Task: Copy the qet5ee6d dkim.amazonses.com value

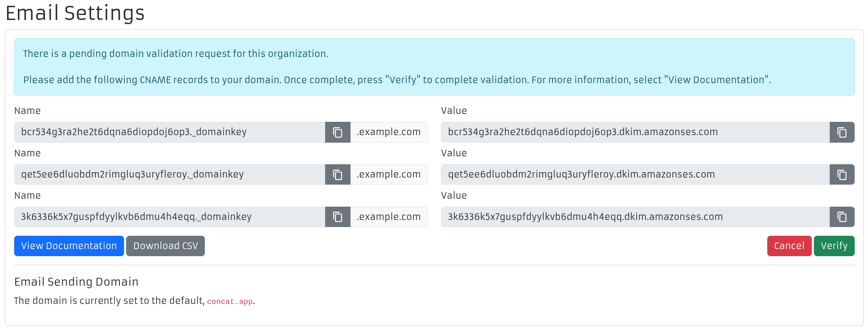Action: click(x=842, y=175)
